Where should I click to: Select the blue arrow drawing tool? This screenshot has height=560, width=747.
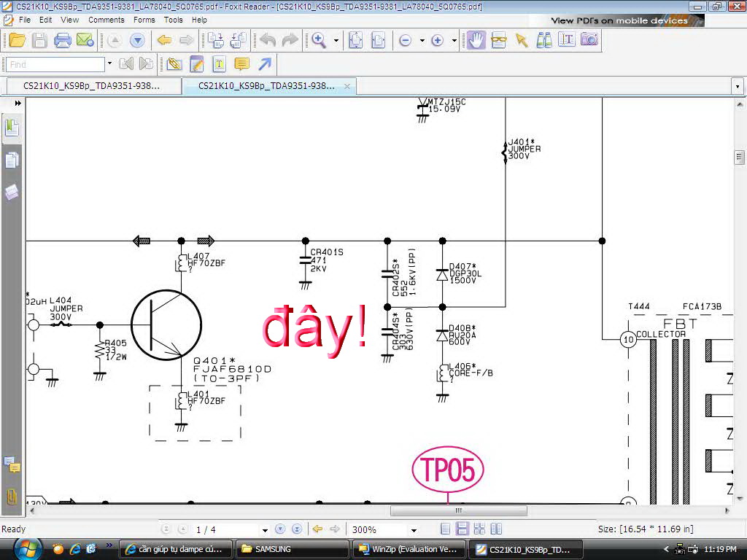tap(265, 64)
